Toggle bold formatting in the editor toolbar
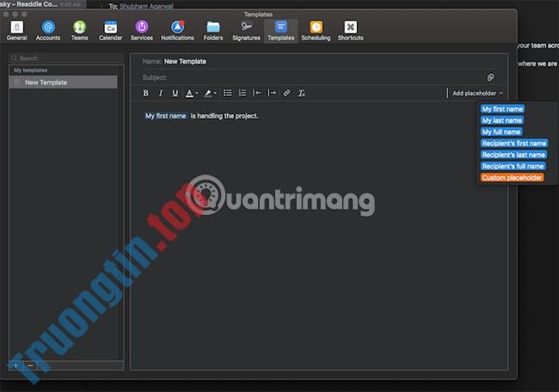Image resolution: width=559 pixels, height=392 pixels. tap(145, 93)
